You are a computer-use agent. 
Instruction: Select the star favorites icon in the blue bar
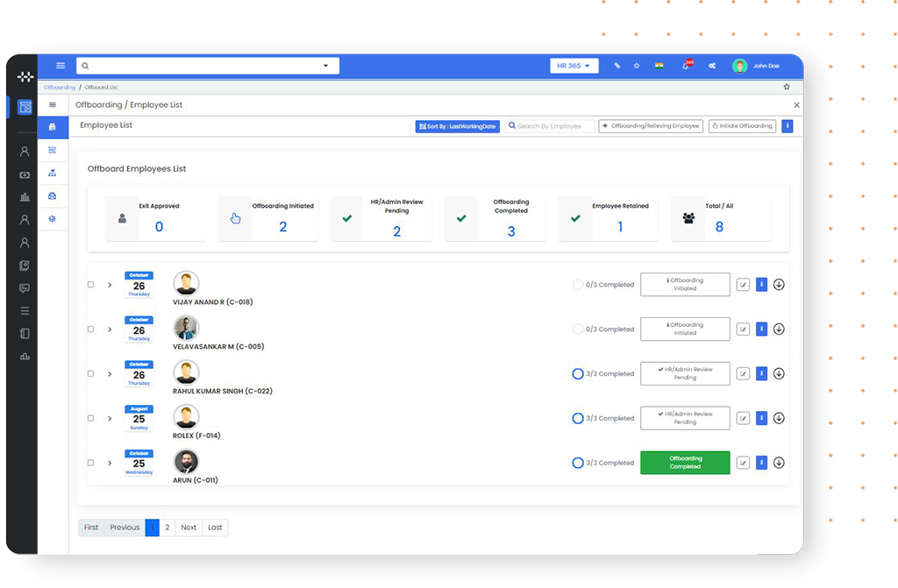click(x=636, y=65)
